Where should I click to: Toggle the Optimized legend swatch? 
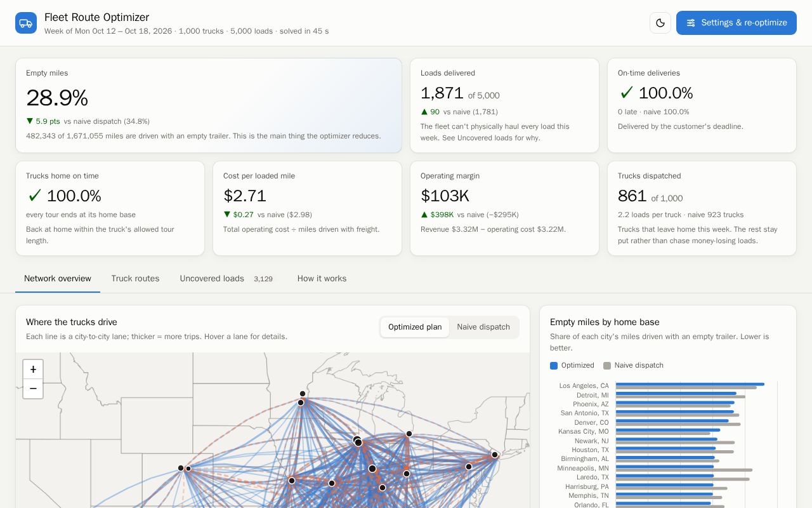click(554, 366)
